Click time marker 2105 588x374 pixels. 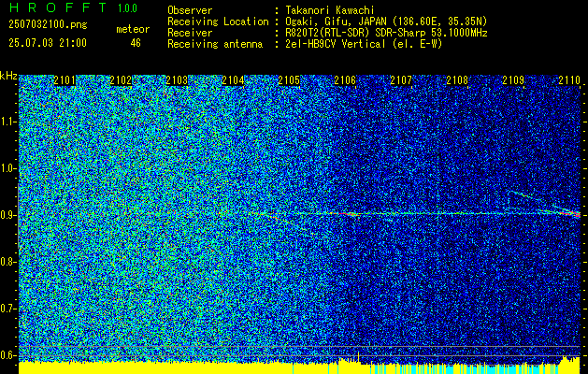point(289,80)
